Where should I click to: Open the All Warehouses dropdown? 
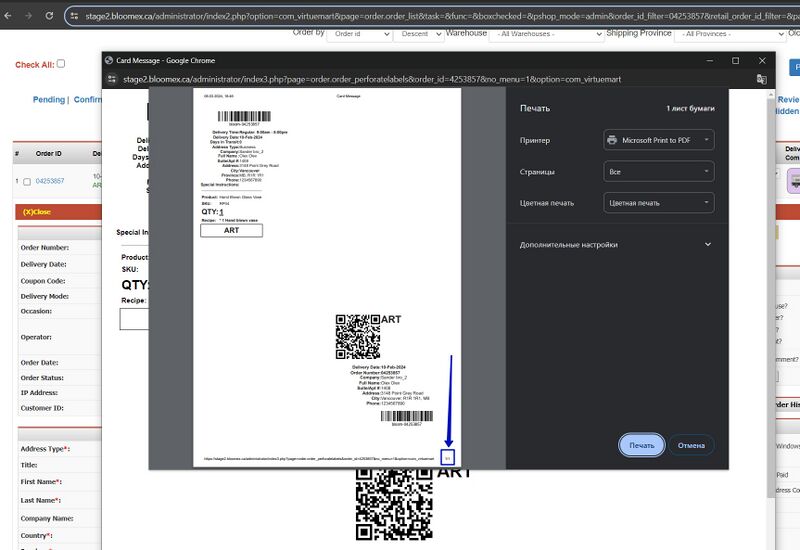[x=546, y=34]
